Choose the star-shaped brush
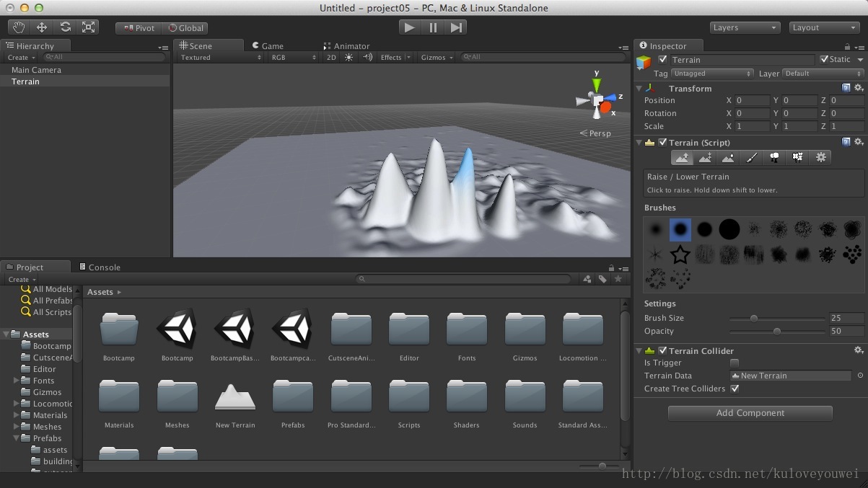This screenshot has height=488, width=868. click(680, 254)
